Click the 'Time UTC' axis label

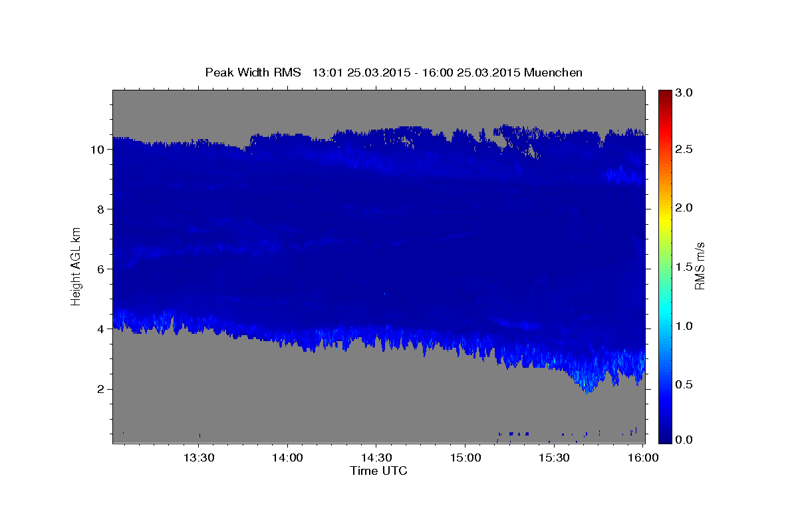(x=378, y=471)
